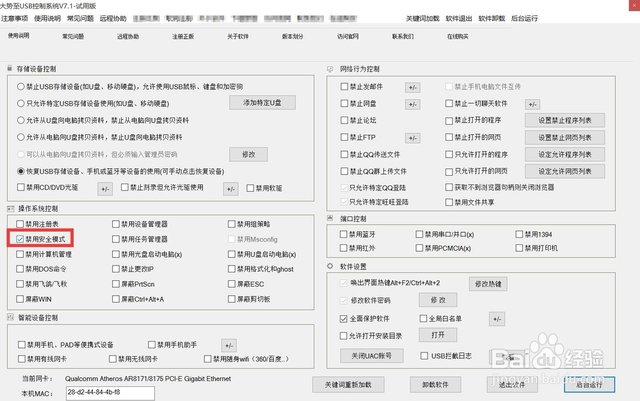Enable 禁用计算机管理 checkbox
The width and height of the screenshot is (640, 401).
(x=20, y=254)
